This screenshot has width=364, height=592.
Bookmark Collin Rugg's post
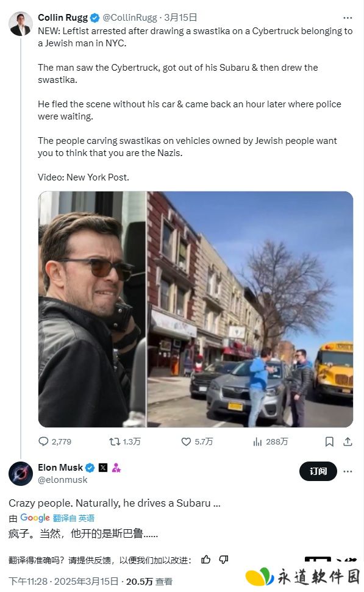click(x=329, y=441)
